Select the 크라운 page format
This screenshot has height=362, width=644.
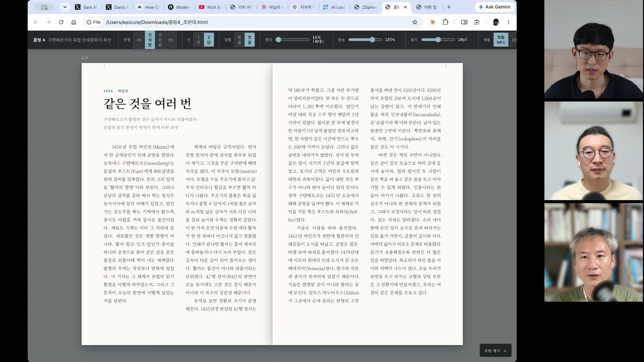160,40
